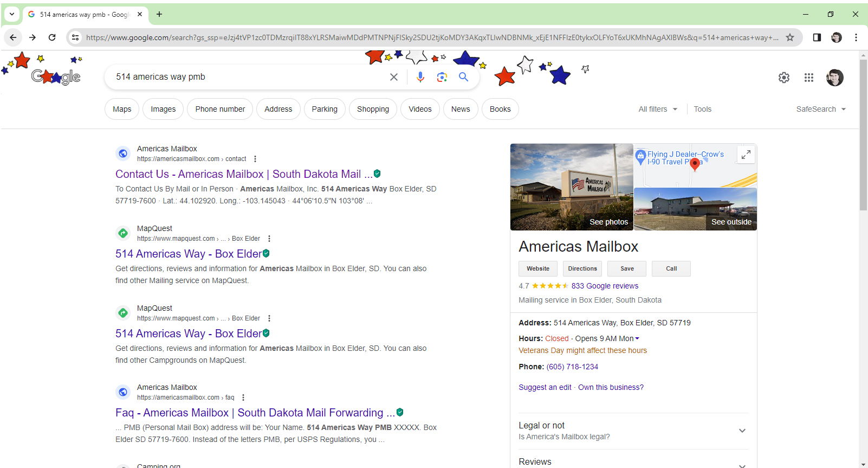Open options for Americas Mailbox faq result
Image resolution: width=868 pixels, height=468 pixels.
click(x=243, y=398)
